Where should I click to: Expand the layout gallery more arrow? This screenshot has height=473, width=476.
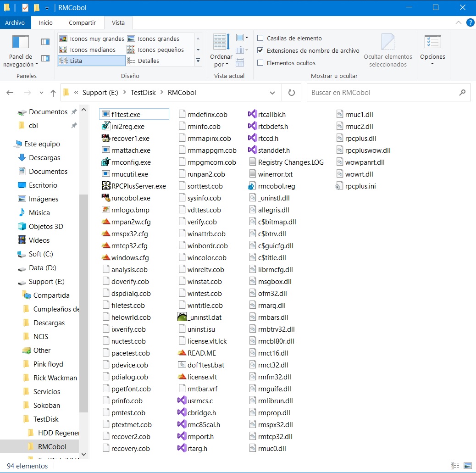coord(198,61)
